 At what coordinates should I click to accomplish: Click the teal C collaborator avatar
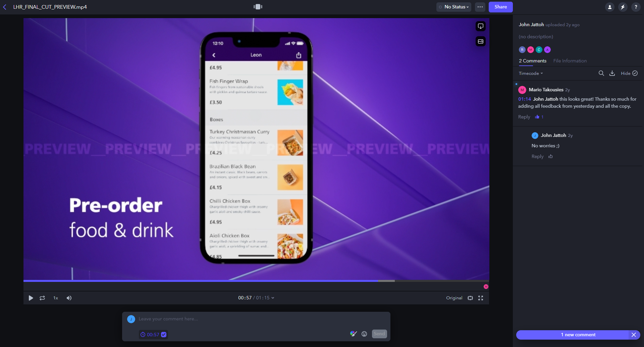[x=539, y=50]
